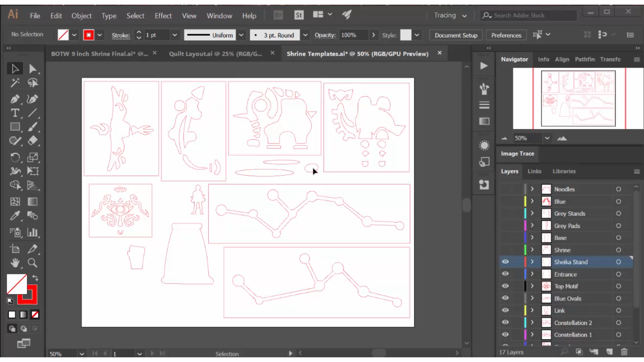This screenshot has height=362, width=644.
Task: Hide the Blue Ovals layer
Action: (x=505, y=298)
